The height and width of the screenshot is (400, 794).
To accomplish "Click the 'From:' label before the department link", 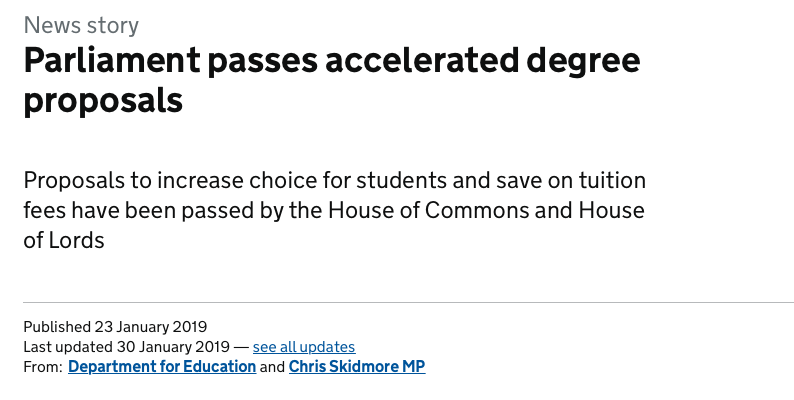I will pos(43,367).
